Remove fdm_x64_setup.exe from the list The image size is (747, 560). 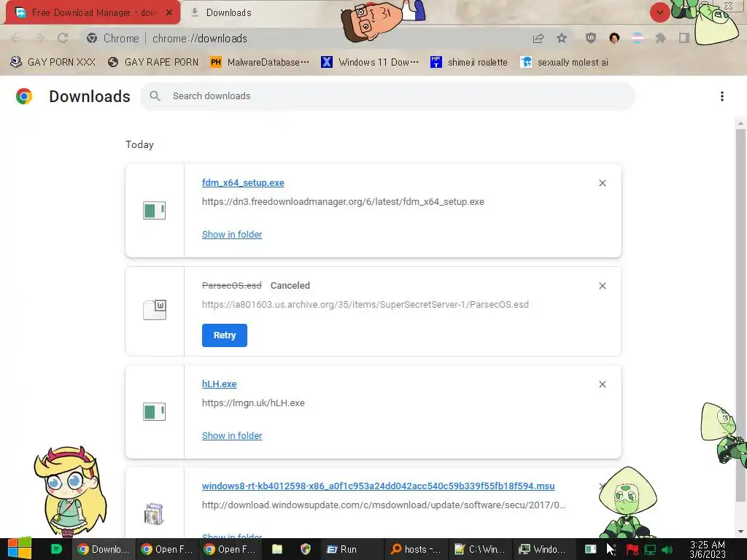pyautogui.click(x=602, y=183)
